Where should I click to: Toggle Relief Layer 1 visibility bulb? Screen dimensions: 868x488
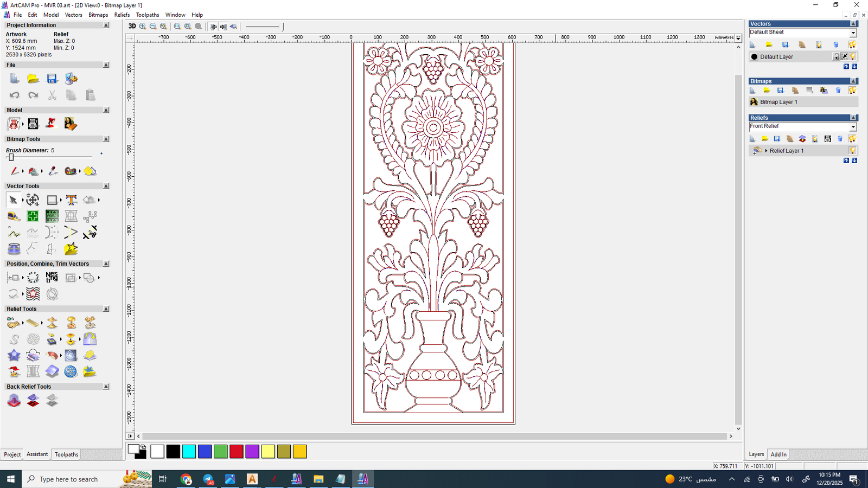pyautogui.click(x=853, y=151)
